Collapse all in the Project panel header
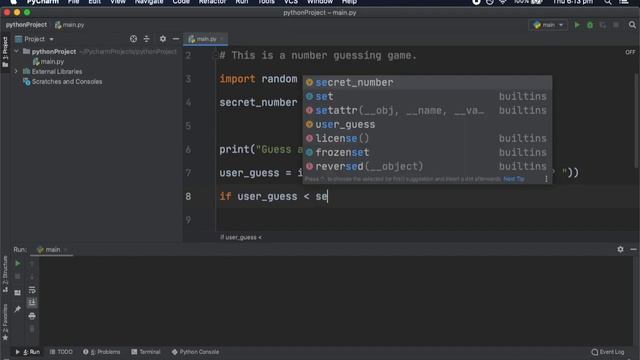640x360 pixels. [x=147, y=39]
